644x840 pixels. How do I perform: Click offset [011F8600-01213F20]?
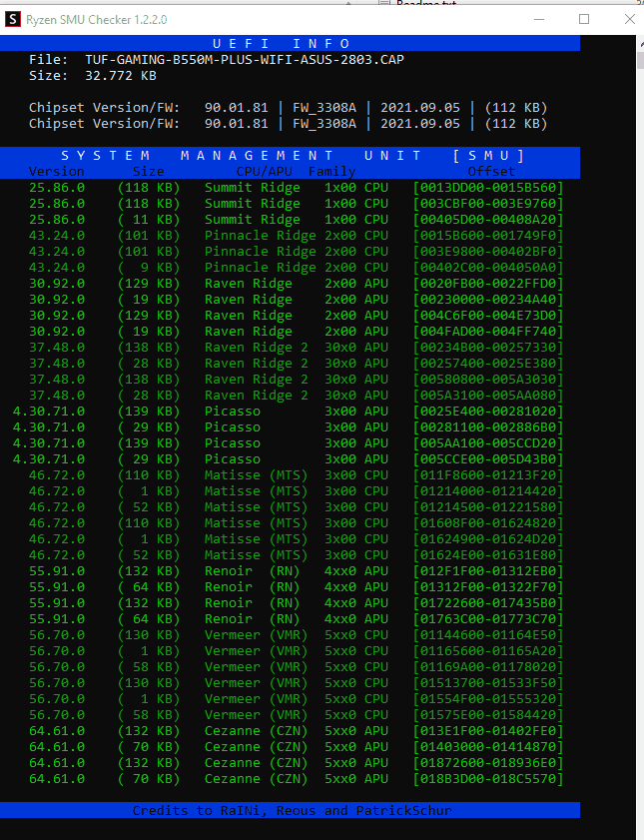487,475
